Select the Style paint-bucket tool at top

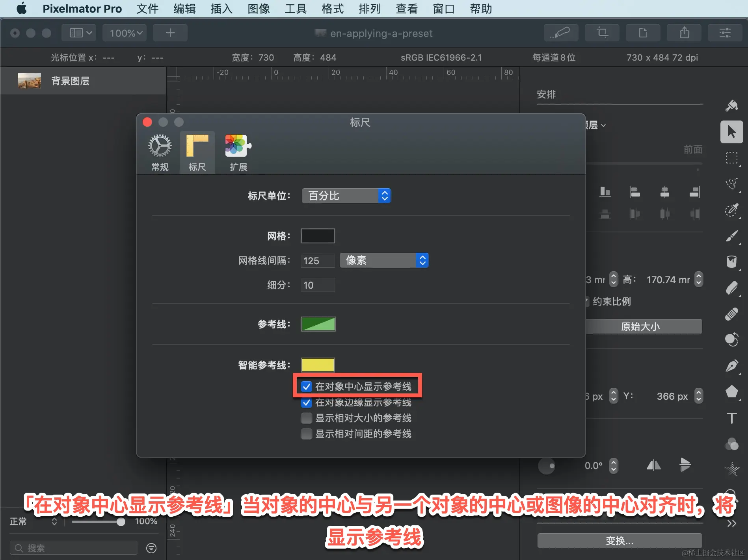[732, 106]
